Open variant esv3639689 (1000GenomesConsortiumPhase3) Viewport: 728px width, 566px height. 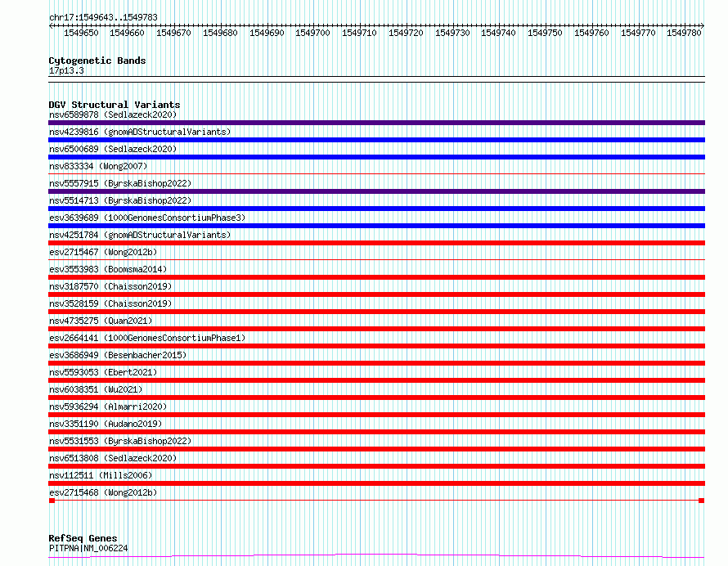coord(147,218)
